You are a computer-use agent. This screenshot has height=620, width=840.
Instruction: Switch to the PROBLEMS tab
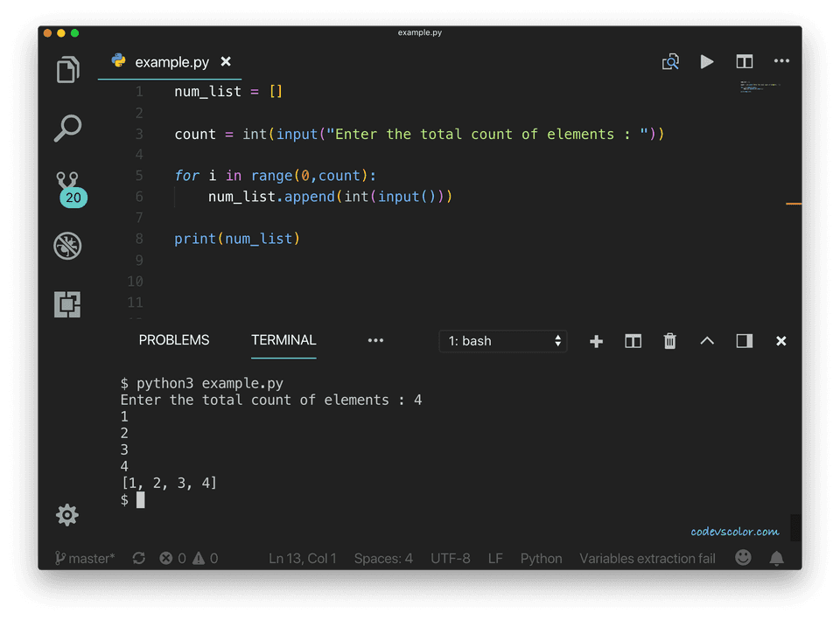173,339
